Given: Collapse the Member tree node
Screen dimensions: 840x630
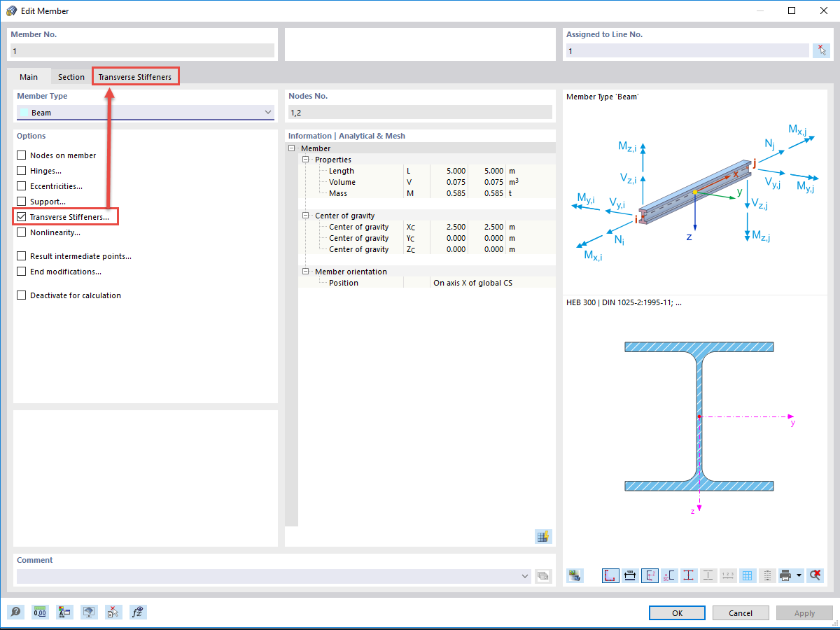Looking at the screenshot, I should 292,148.
